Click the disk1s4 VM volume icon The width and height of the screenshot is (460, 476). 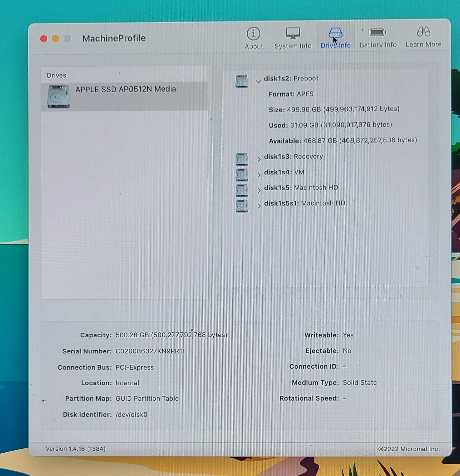pyautogui.click(x=242, y=175)
